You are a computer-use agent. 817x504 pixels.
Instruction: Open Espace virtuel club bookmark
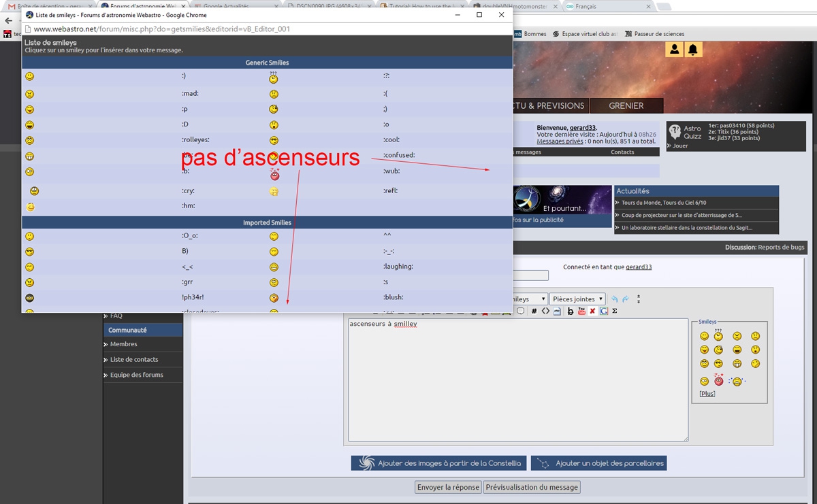(586, 33)
